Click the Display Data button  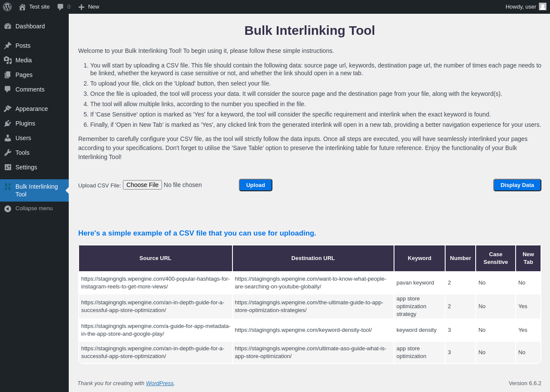(x=517, y=185)
